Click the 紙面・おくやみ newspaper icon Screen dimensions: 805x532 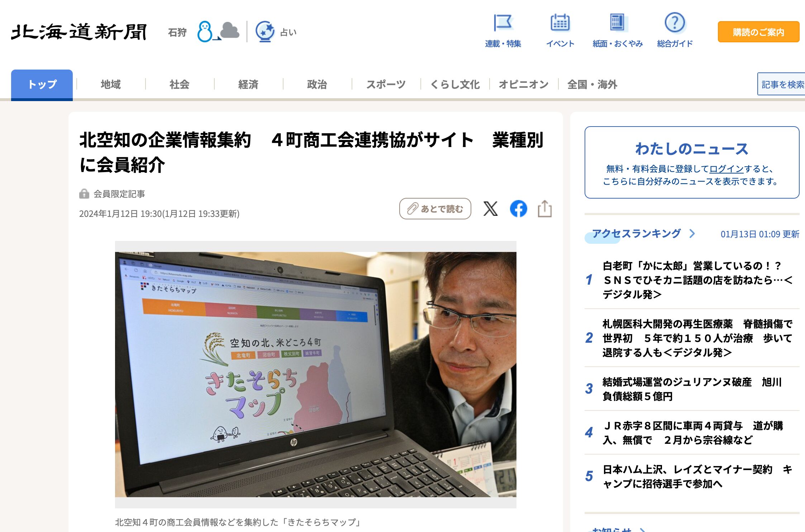pos(618,23)
